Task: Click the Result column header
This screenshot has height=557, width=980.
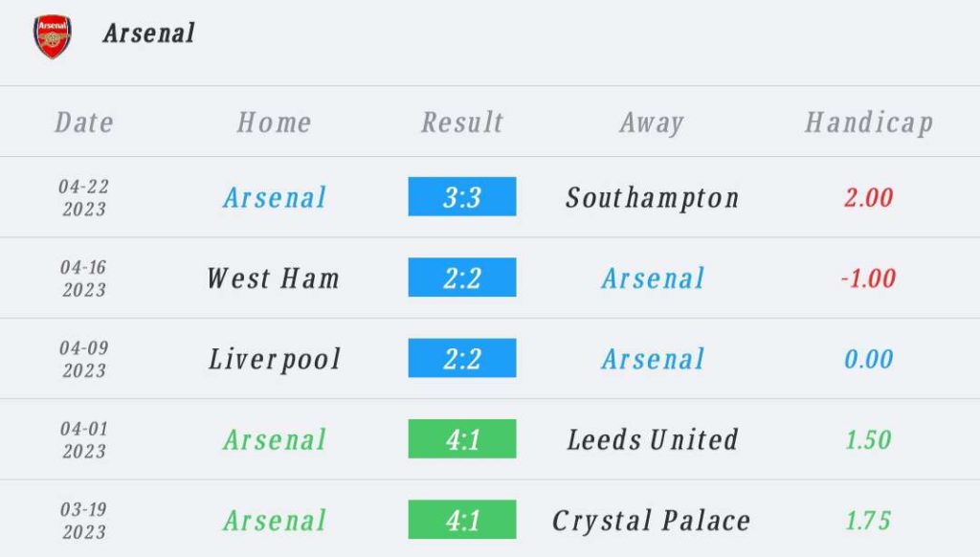Action: click(462, 123)
